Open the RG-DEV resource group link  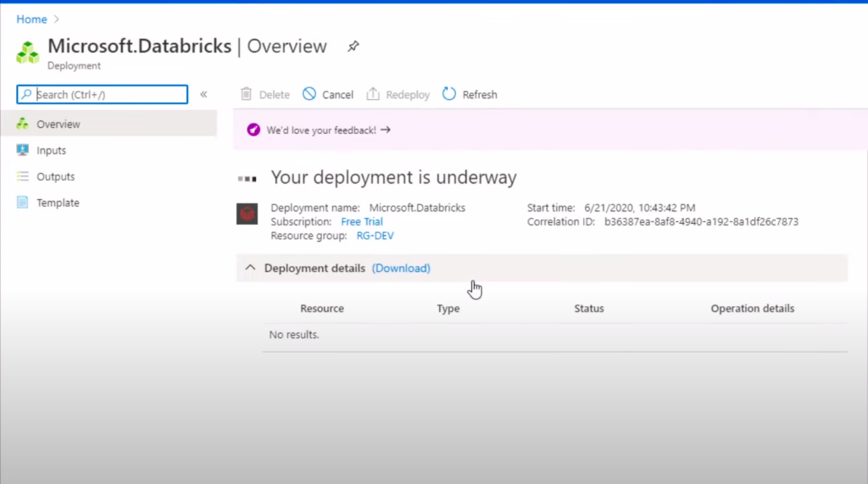coord(375,236)
